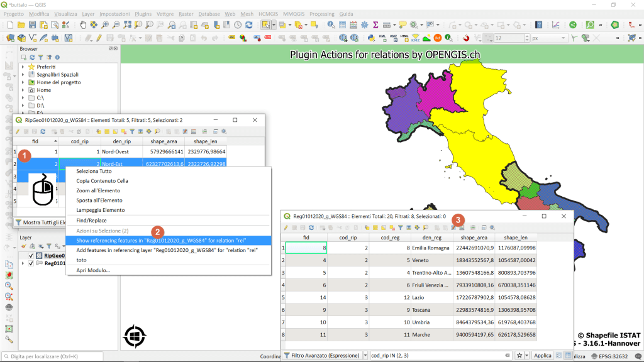Open the Field Calculator (sigma) icon
The height and width of the screenshot is (362, 644).
(375, 25)
